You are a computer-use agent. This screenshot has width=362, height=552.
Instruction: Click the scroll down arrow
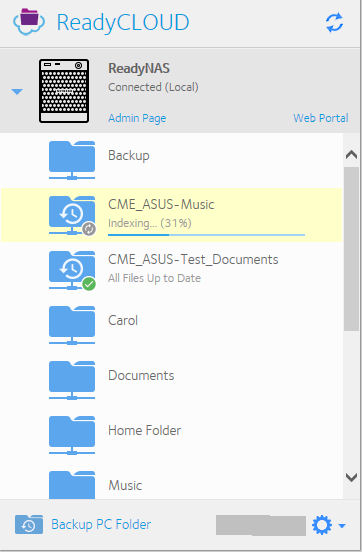pyautogui.click(x=351, y=477)
